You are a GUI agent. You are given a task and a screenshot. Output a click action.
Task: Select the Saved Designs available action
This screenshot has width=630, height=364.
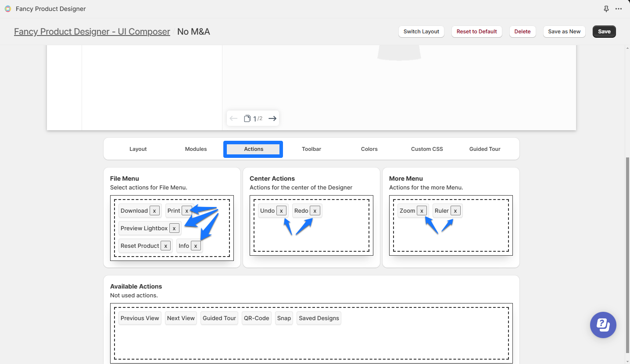[x=319, y=318]
